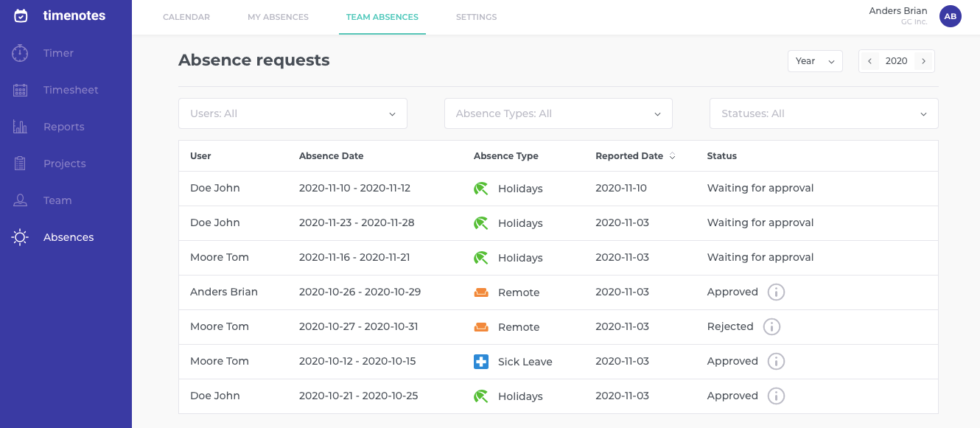Sort by Reported Date arrow icon
The height and width of the screenshot is (428, 980).
pyautogui.click(x=672, y=156)
